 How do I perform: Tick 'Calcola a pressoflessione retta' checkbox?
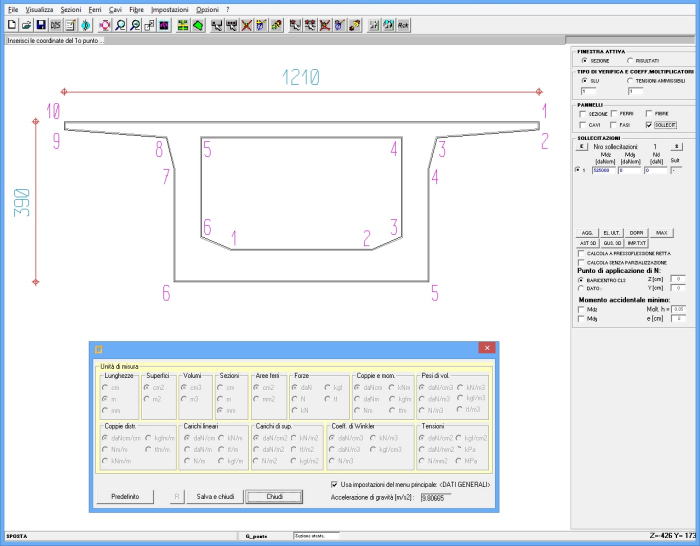582,253
